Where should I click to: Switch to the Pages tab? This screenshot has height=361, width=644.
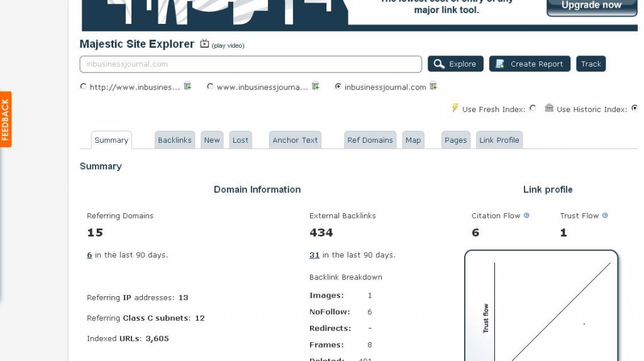(455, 140)
